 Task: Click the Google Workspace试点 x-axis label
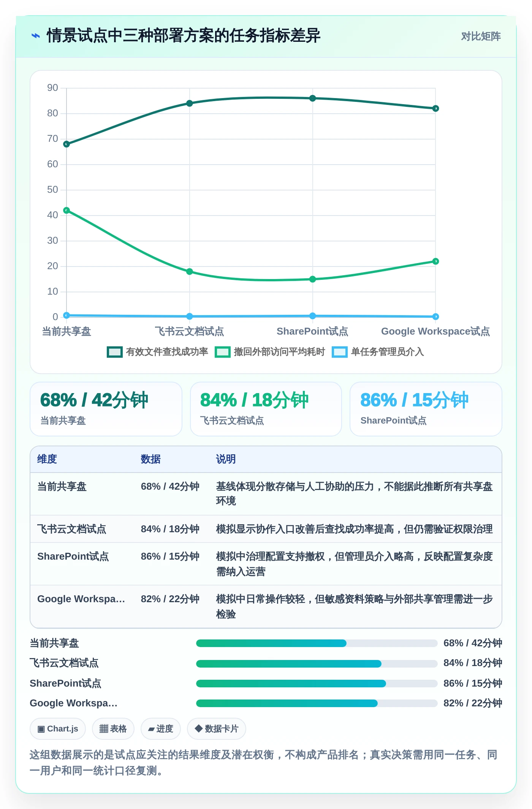(x=435, y=332)
